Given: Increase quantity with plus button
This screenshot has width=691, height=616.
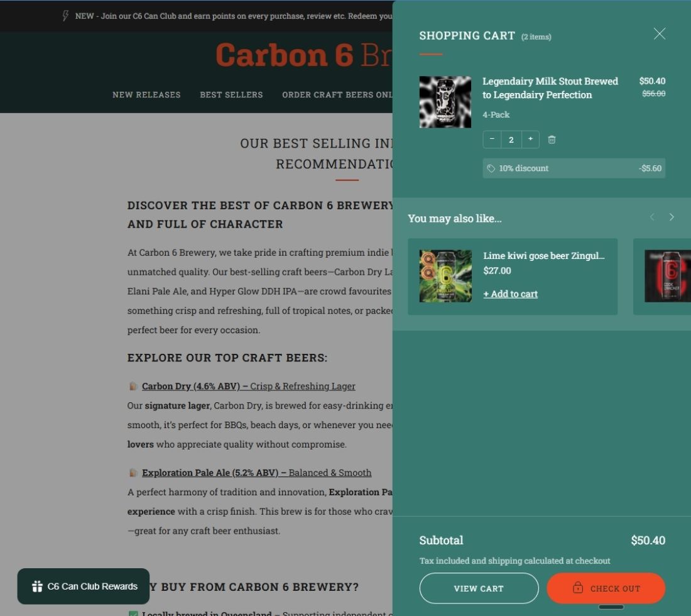Looking at the screenshot, I should tap(530, 140).
